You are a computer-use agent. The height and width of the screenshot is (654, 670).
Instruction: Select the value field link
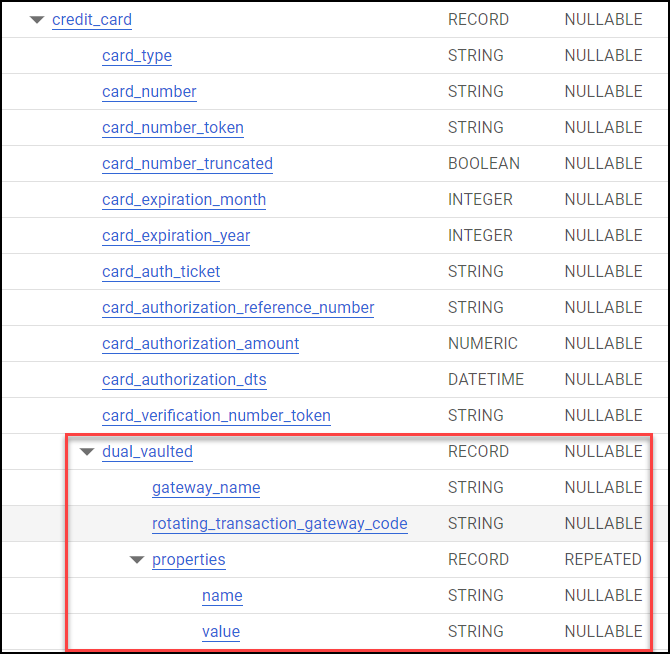(x=221, y=631)
